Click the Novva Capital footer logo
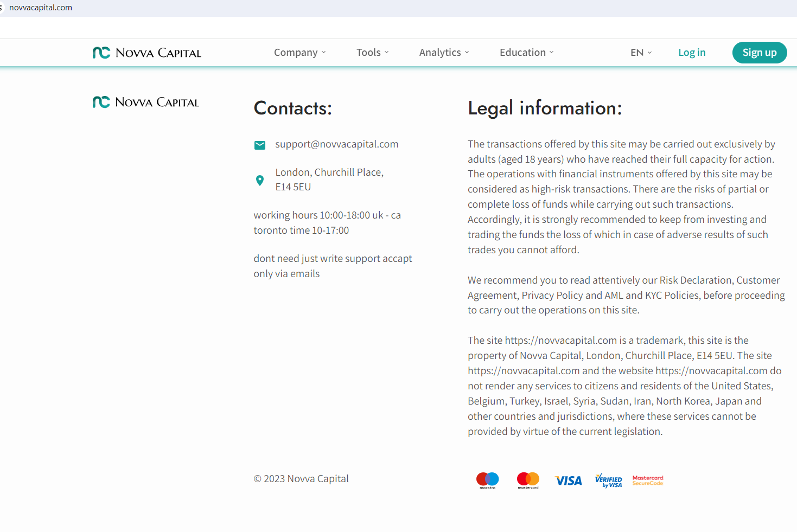The height and width of the screenshot is (532, 797). click(146, 102)
